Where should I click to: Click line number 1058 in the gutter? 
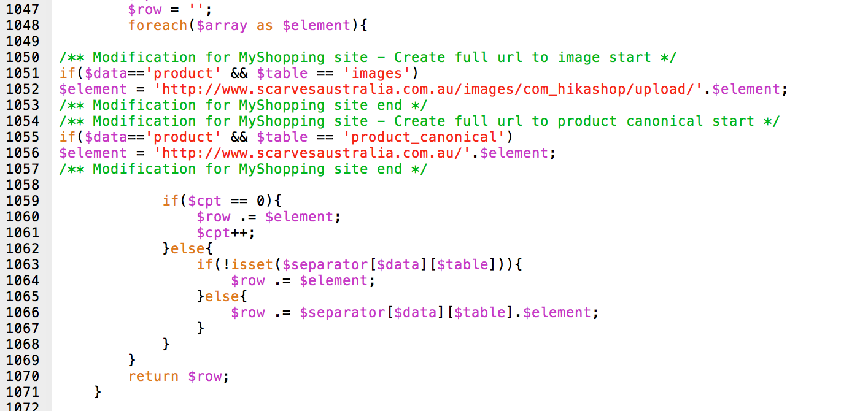coord(22,185)
